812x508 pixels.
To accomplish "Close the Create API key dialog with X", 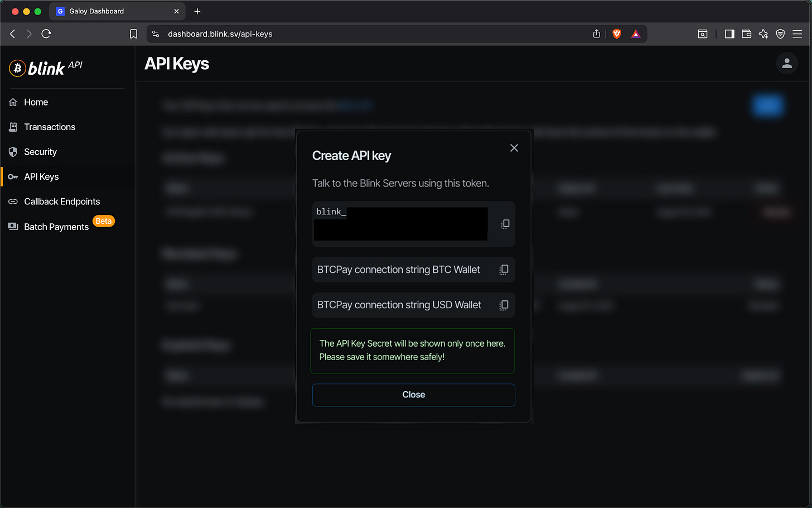I will click(x=514, y=148).
